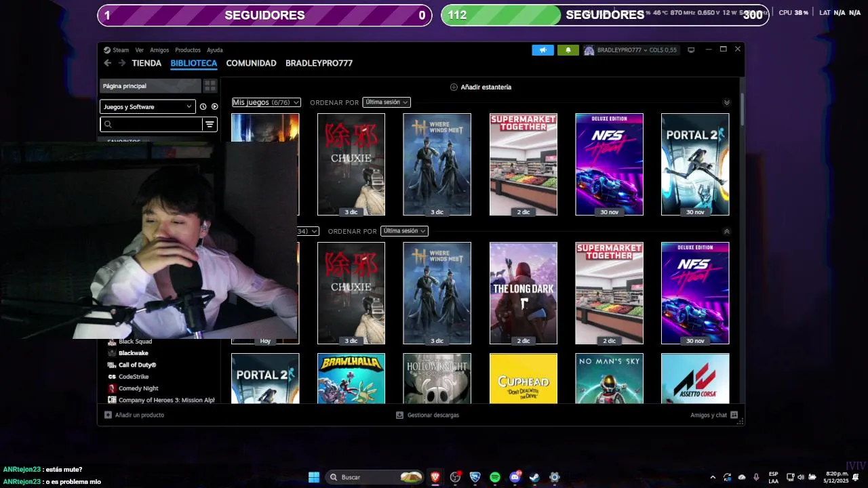Open the BRADLEYPRO777 profile tab

[319, 63]
